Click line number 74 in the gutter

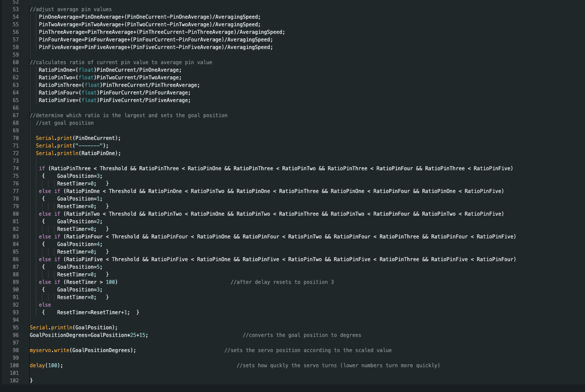tap(15, 168)
